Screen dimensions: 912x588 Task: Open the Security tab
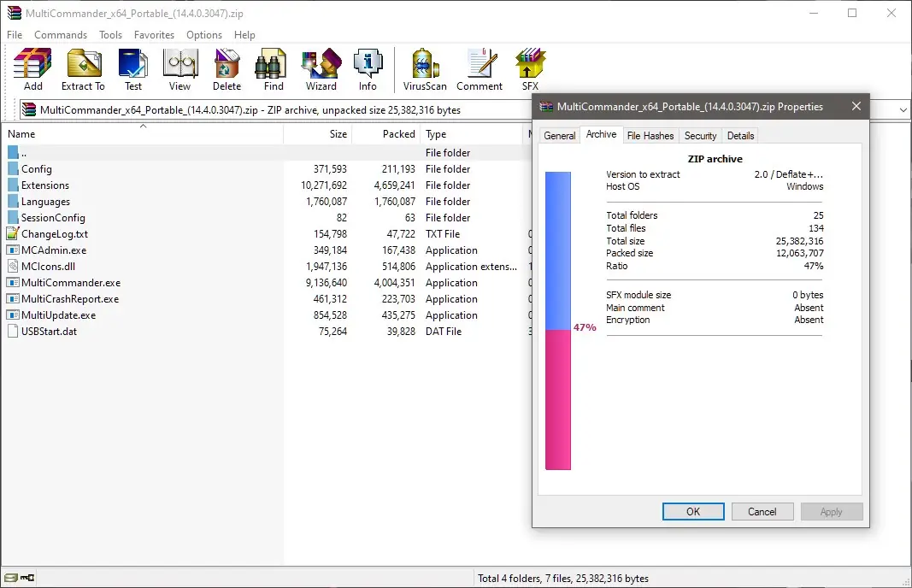pos(700,136)
